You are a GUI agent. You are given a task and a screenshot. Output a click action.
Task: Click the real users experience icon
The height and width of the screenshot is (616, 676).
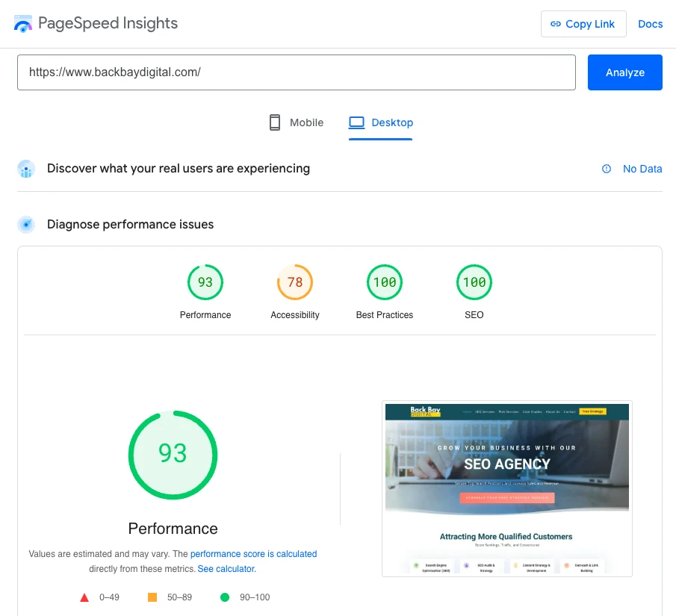(26, 169)
